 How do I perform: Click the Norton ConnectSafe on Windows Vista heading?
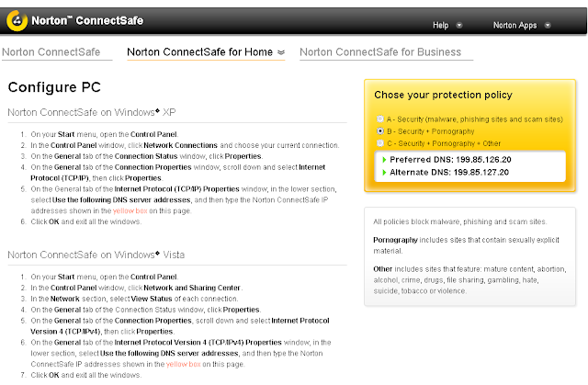click(x=96, y=255)
